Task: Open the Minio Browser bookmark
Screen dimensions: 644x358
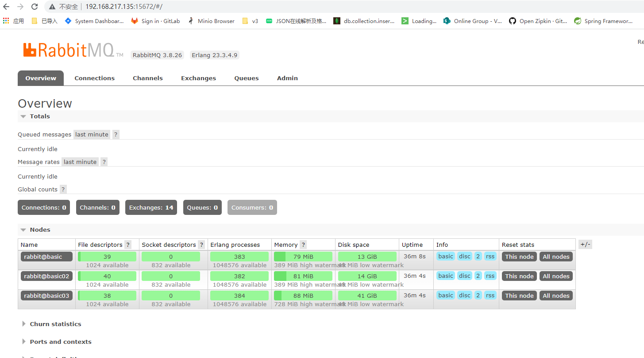Action: click(x=211, y=21)
